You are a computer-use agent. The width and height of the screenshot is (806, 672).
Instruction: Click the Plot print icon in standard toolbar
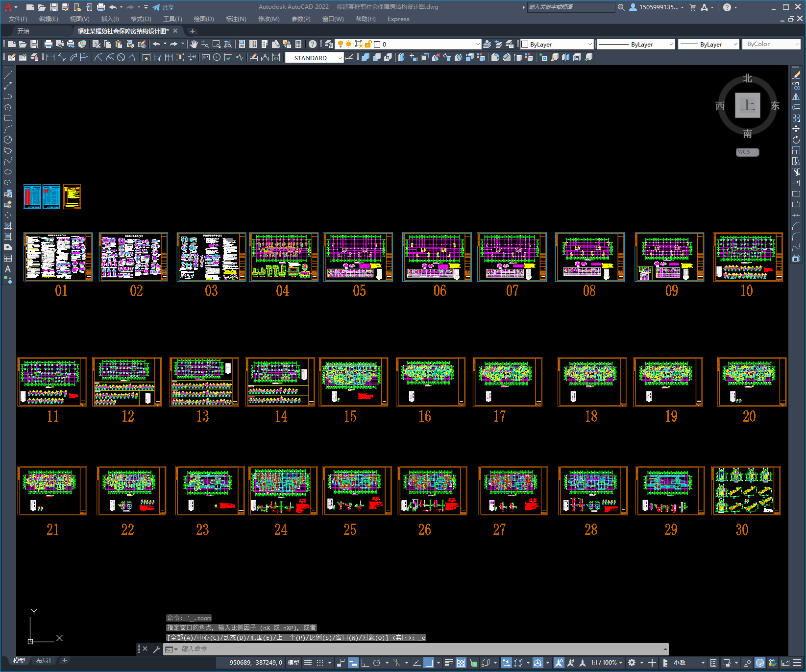tap(49, 44)
